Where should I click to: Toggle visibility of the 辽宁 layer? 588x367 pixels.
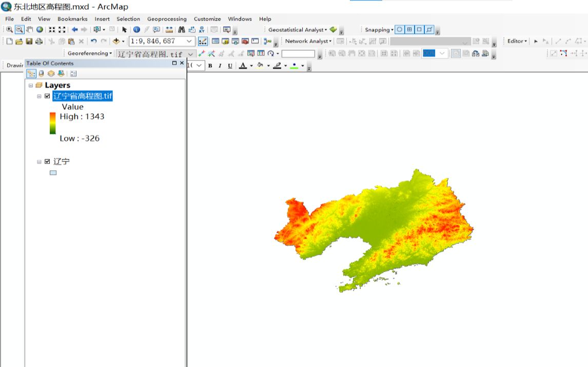coord(48,161)
